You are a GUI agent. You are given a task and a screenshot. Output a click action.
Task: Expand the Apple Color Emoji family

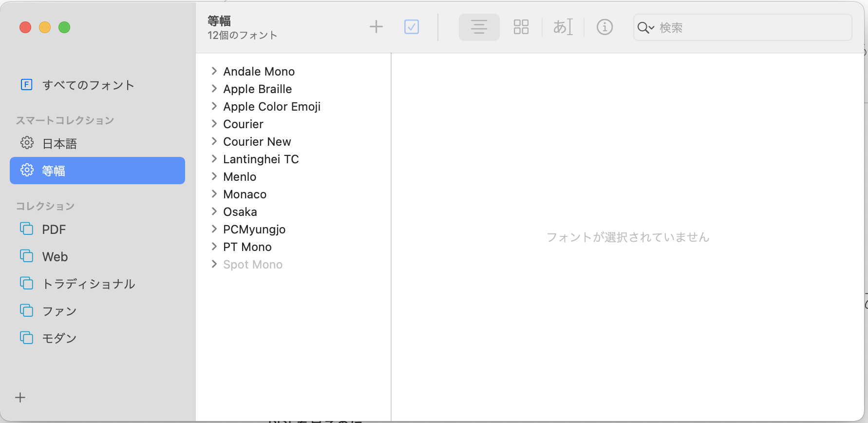tap(214, 106)
